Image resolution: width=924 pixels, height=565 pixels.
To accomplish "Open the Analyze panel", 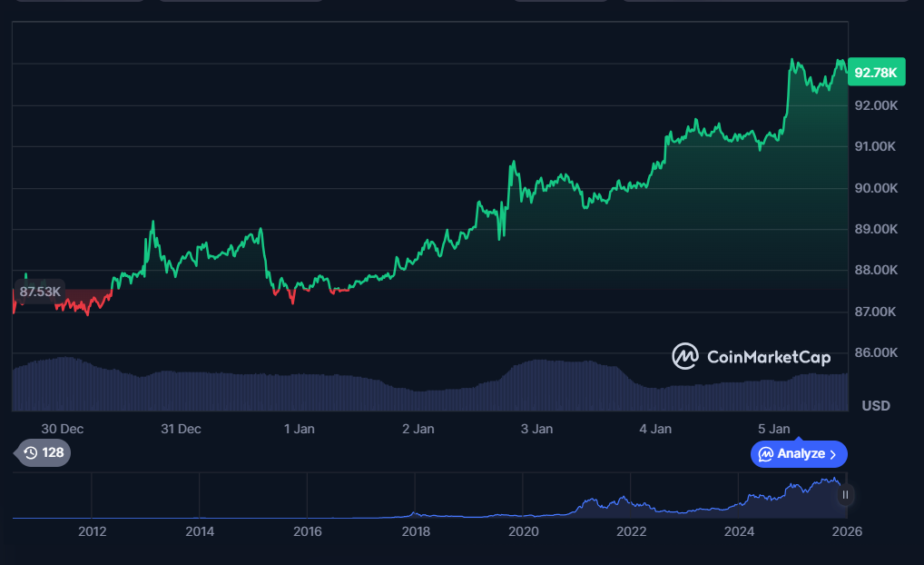I will tap(799, 453).
